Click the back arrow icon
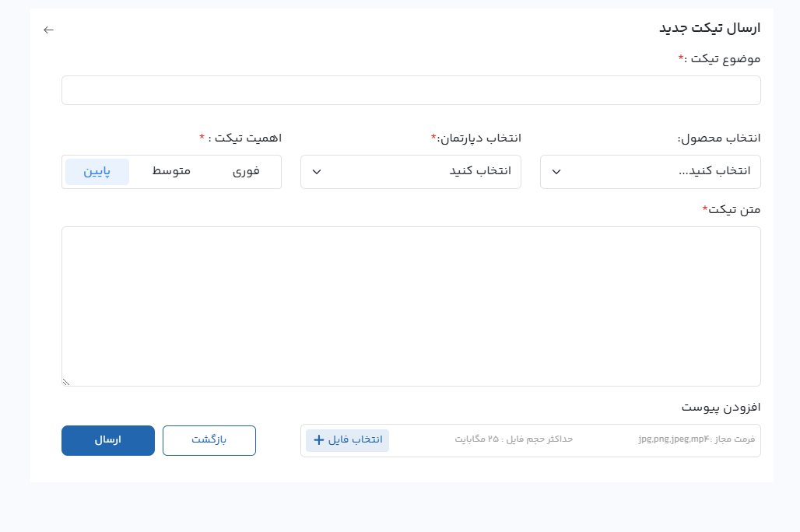 point(49,30)
